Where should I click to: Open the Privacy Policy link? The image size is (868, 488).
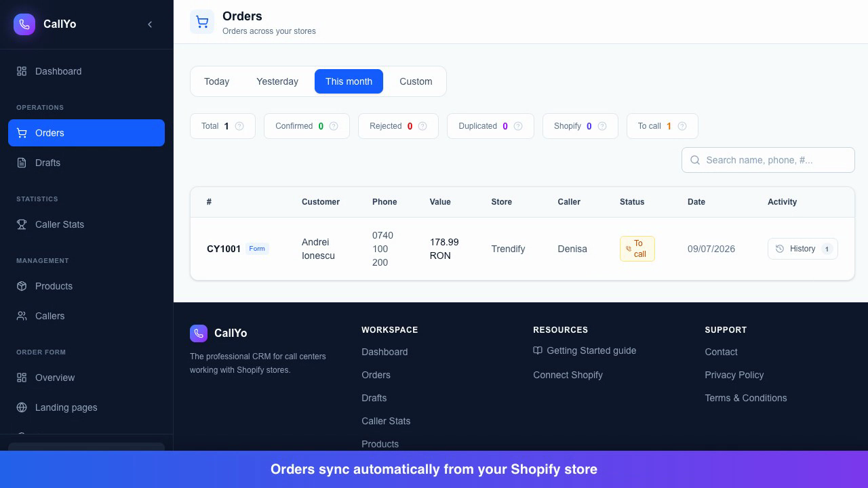click(x=734, y=375)
